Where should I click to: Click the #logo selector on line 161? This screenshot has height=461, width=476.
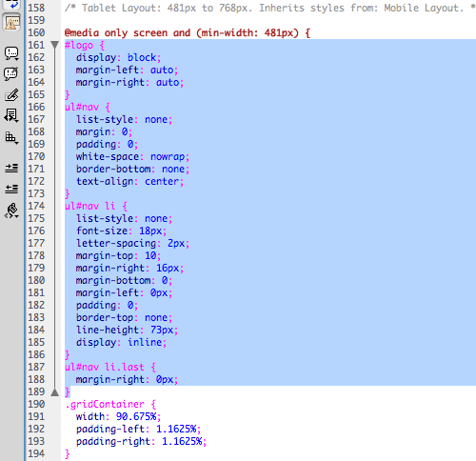[x=79, y=46]
